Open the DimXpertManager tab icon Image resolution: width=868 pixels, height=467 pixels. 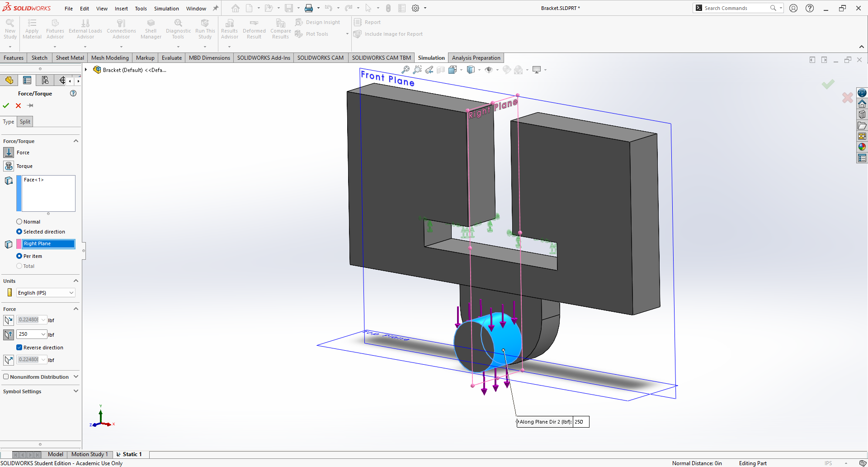pos(62,80)
